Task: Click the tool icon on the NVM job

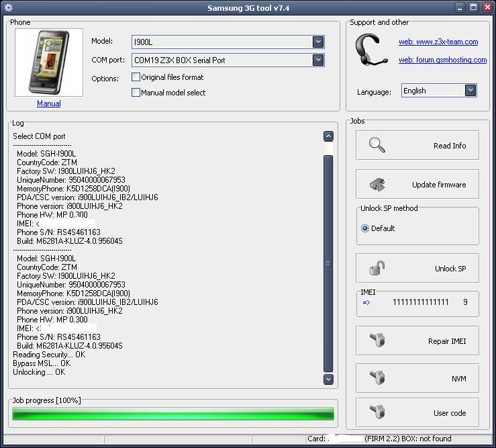Action: (377, 377)
